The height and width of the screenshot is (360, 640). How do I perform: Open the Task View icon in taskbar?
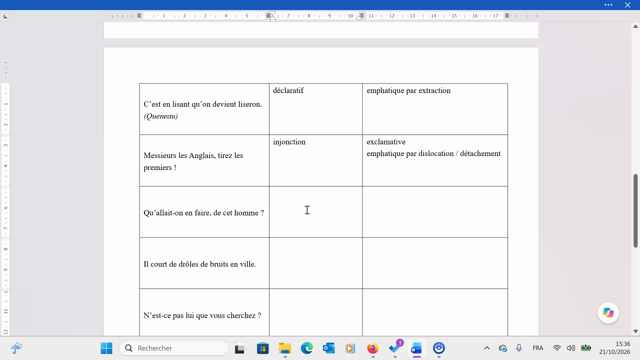[x=240, y=349]
